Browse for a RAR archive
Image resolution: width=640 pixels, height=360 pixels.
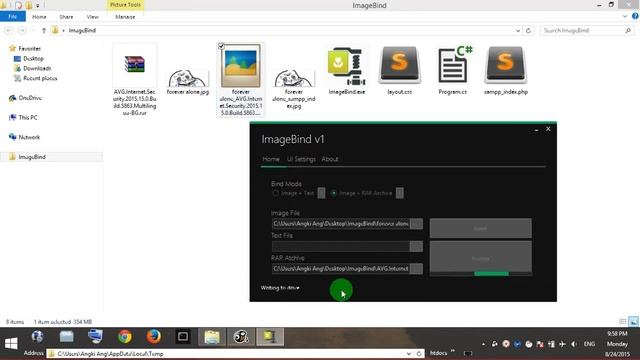416,269
